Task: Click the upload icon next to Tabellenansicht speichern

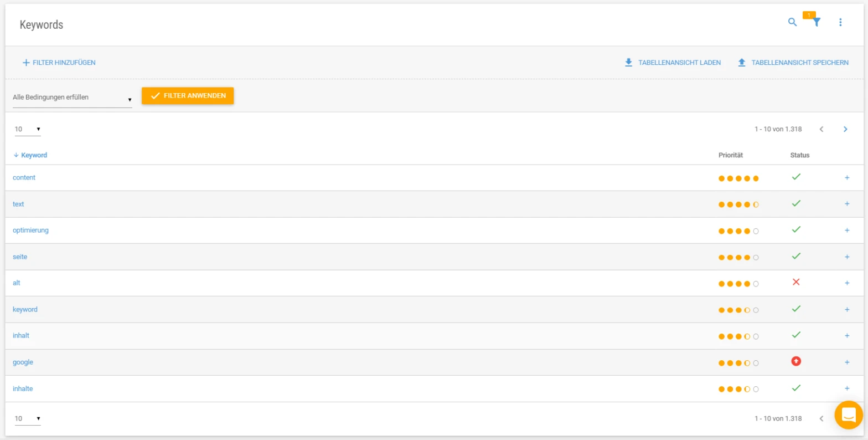Action: pos(741,62)
